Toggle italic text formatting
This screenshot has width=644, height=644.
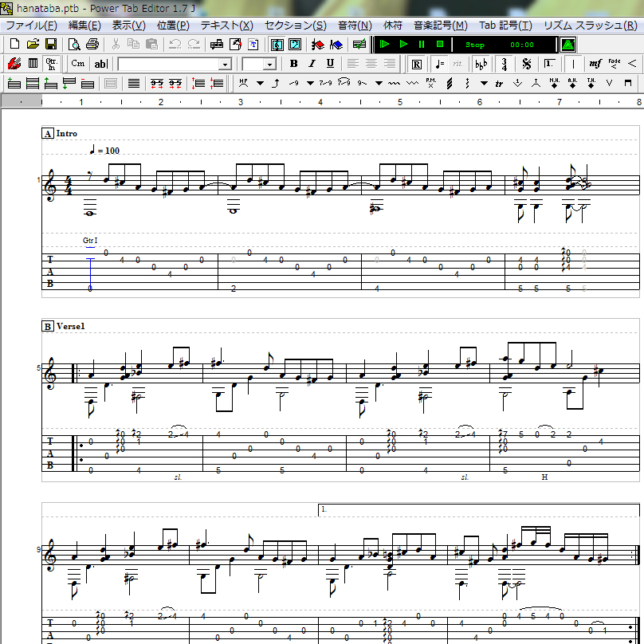pyautogui.click(x=312, y=64)
